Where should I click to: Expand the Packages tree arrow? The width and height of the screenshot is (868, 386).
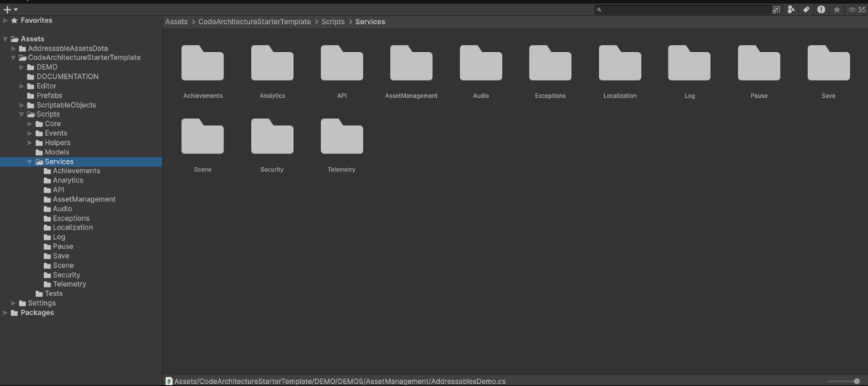[5, 313]
